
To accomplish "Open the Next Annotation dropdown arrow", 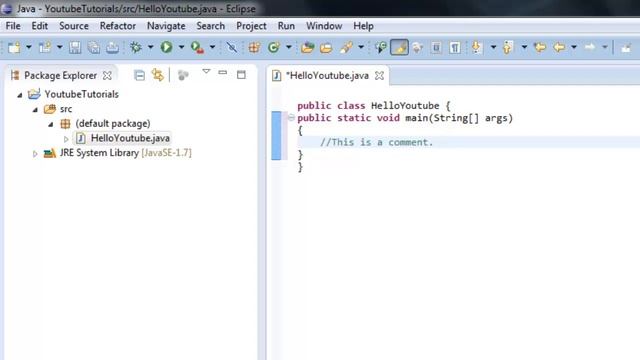I will (x=493, y=48).
